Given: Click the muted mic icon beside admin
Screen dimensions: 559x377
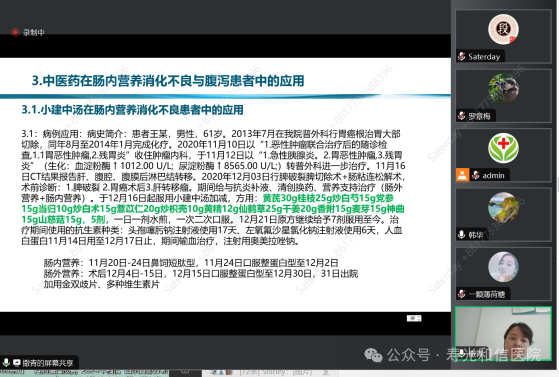Looking at the screenshot, I should (x=476, y=175).
